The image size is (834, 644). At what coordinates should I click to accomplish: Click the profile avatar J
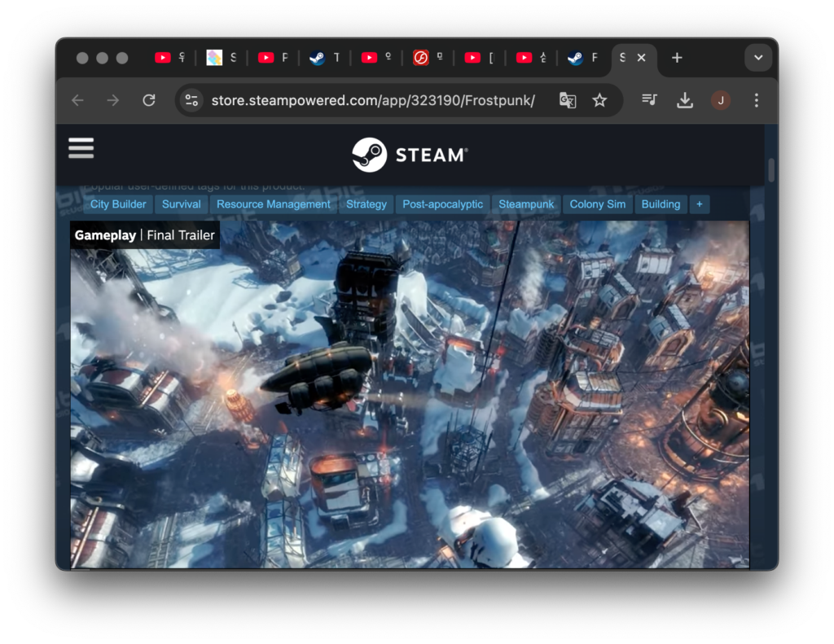[721, 100]
